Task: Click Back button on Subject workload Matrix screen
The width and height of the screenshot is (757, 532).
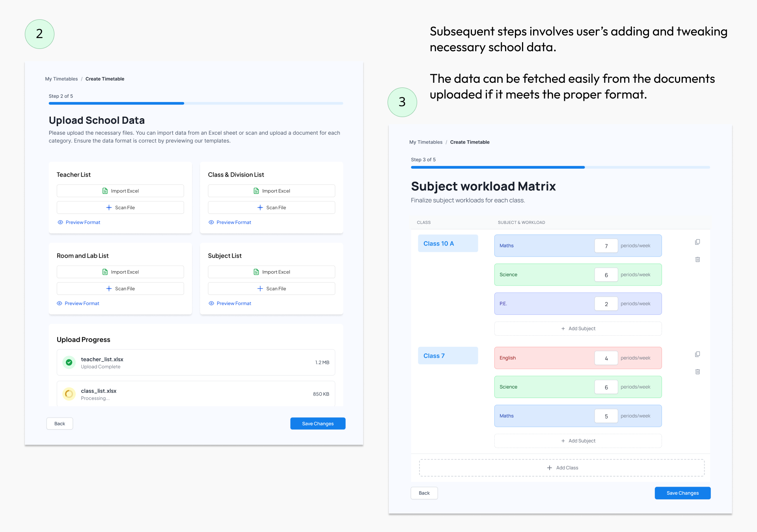Action: coord(424,493)
